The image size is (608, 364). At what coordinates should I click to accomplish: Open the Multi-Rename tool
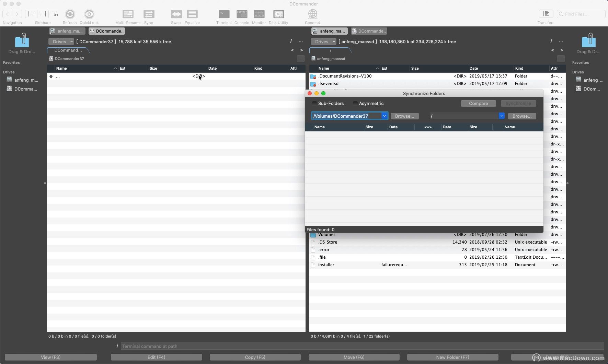pos(128,14)
